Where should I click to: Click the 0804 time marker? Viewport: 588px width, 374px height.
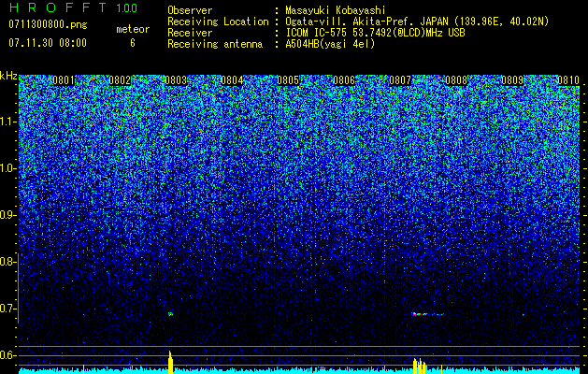pyautogui.click(x=232, y=80)
